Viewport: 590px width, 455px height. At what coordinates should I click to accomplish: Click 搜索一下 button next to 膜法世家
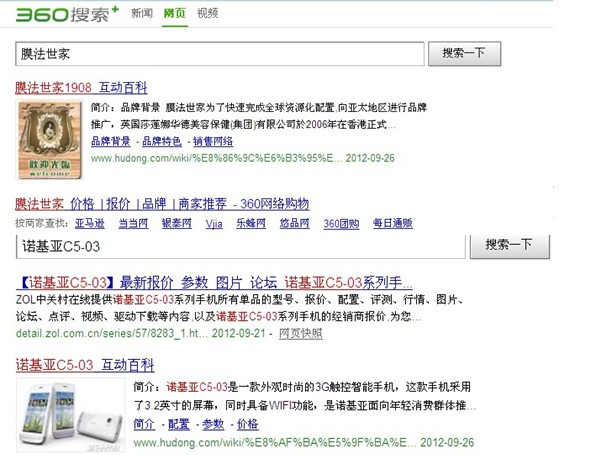464,53
